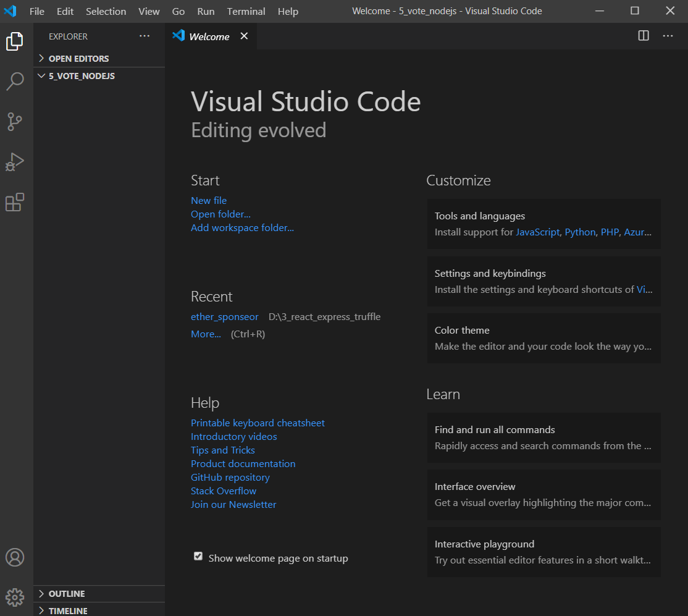Click the Split Editor icon
Image resolution: width=688 pixels, height=616 pixels.
[644, 36]
